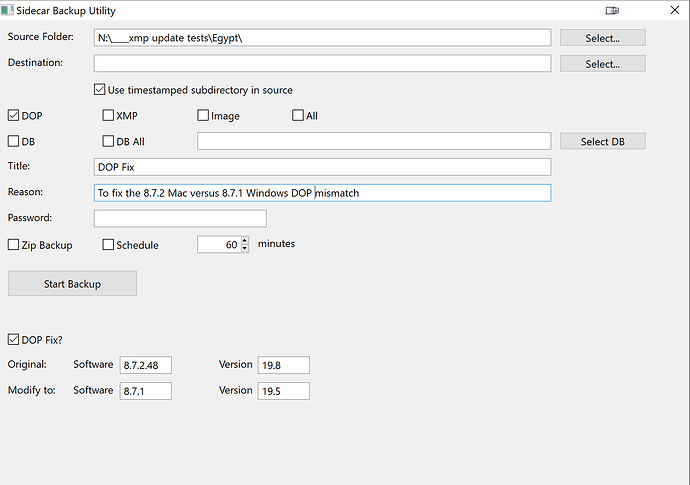Click the icon in the title bar right
The width and height of the screenshot is (690, 485).
pyautogui.click(x=612, y=11)
